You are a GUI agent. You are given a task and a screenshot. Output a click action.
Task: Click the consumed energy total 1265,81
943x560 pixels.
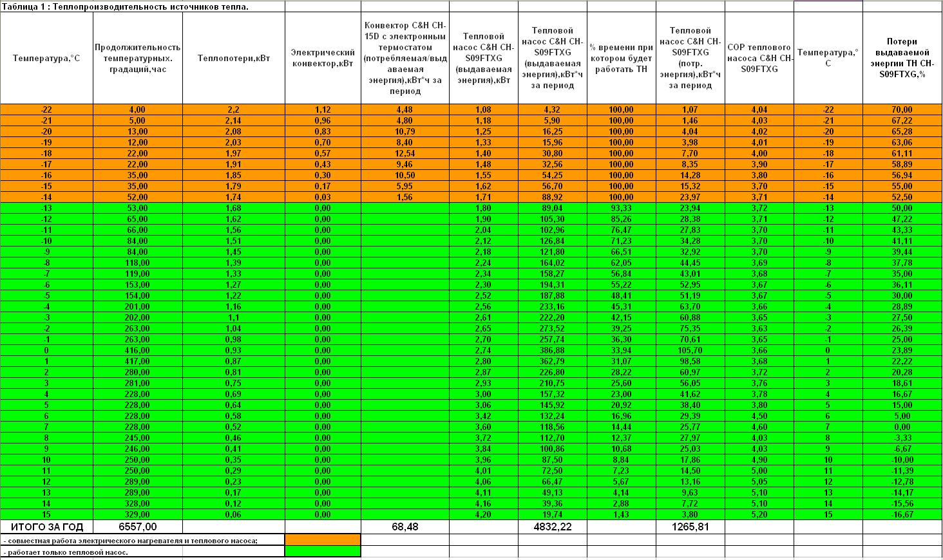coord(691,527)
